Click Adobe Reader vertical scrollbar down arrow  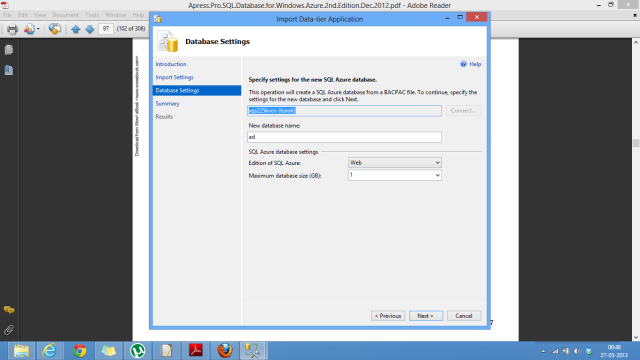(x=636, y=337)
